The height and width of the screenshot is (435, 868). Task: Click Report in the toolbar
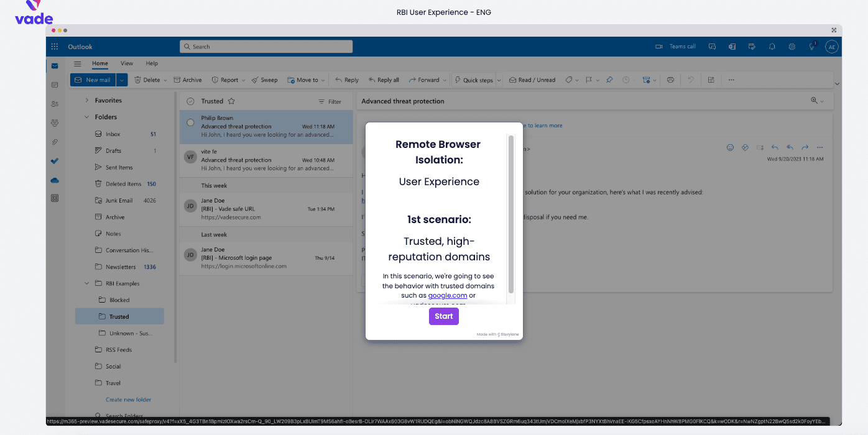225,80
